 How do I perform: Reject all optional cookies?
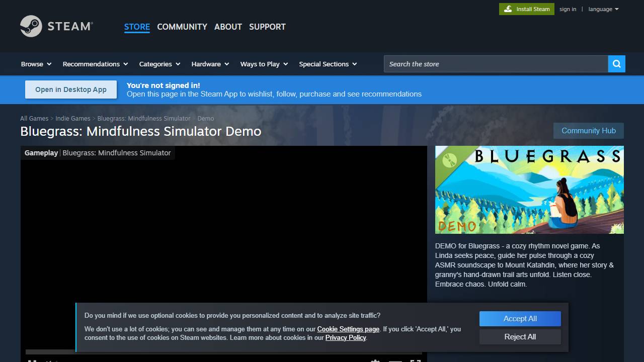(x=520, y=337)
